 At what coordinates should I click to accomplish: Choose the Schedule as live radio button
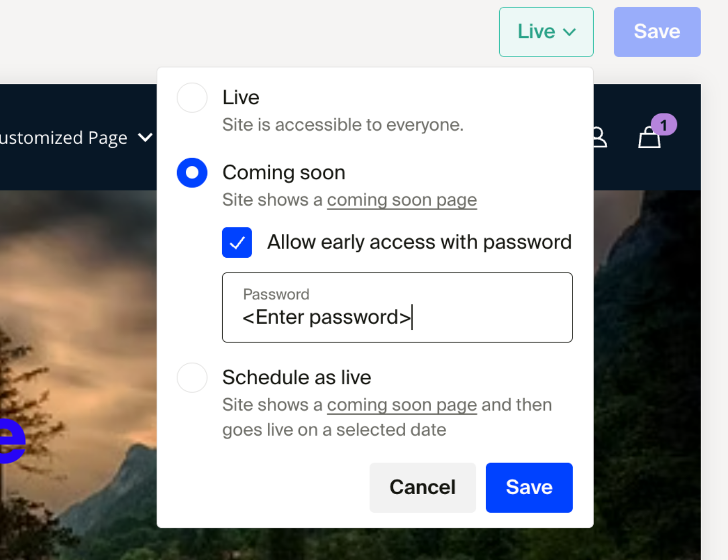click(192, 377)
